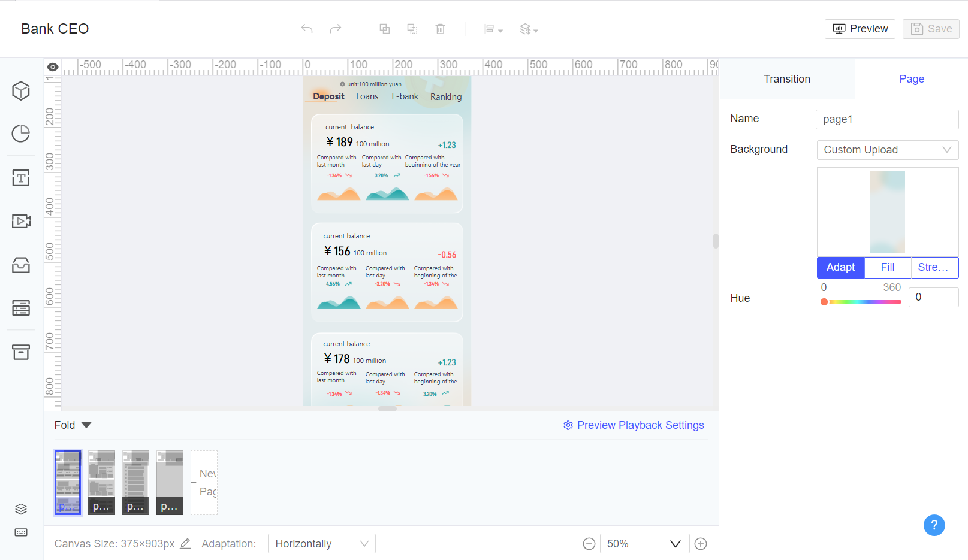Open the Adaptation Horizontally dropdown
968x560 pixels.
tap(321, 543)
